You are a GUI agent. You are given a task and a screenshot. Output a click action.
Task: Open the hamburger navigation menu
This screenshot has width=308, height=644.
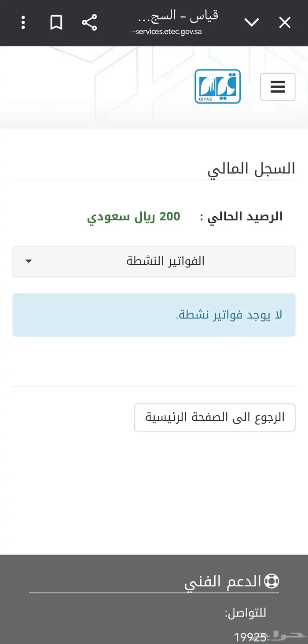pyautogui.click(x=278, y=87)
